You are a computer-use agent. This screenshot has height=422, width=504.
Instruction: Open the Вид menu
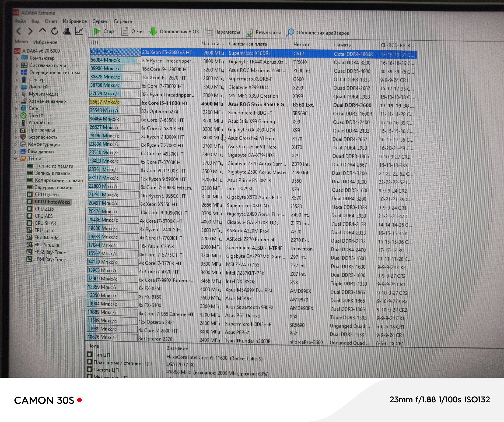coord(35,21)
